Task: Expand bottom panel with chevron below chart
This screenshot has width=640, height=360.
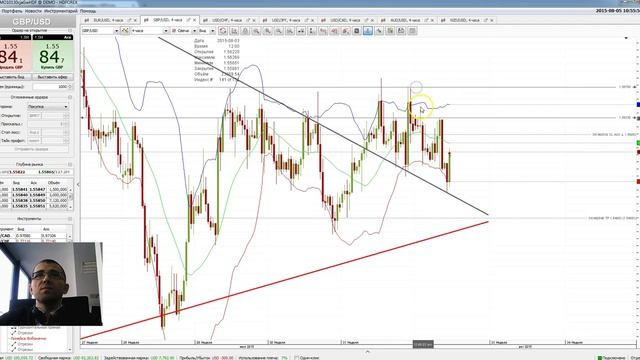Action: coord(367,351)
